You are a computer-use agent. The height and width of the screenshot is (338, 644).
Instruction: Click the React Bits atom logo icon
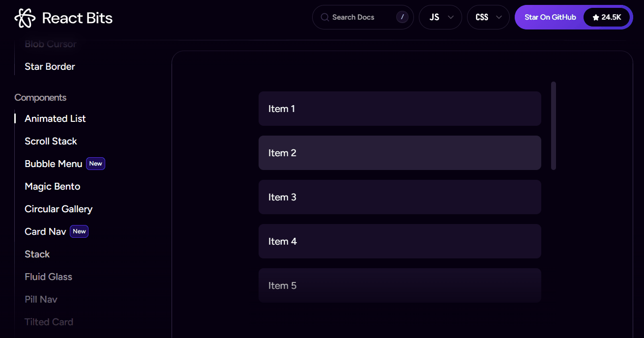point(25,18)
